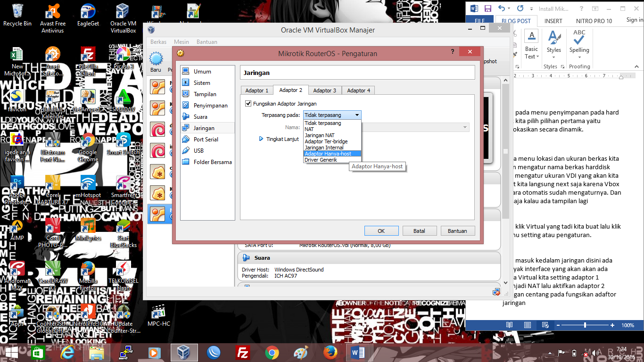
Task: Click OK in the Pengaturan dialog
Action: 381,231
